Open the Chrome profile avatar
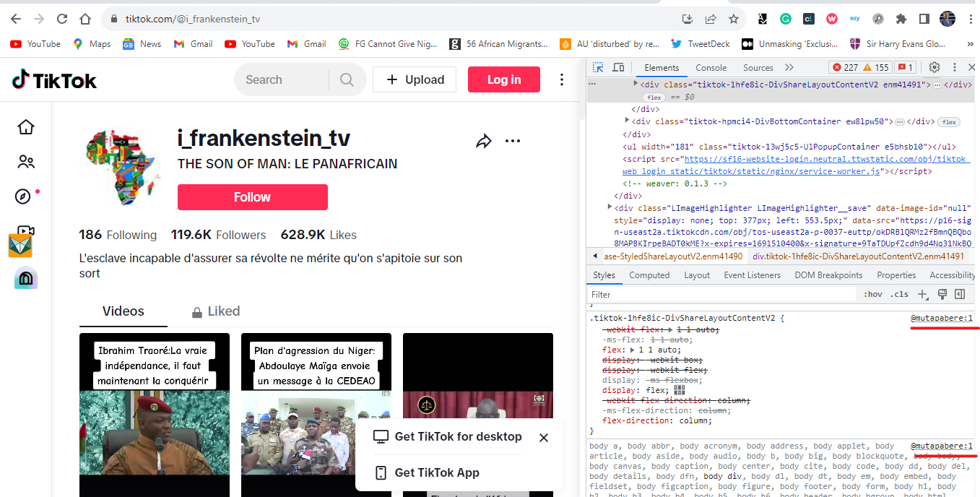 (947, 19)
